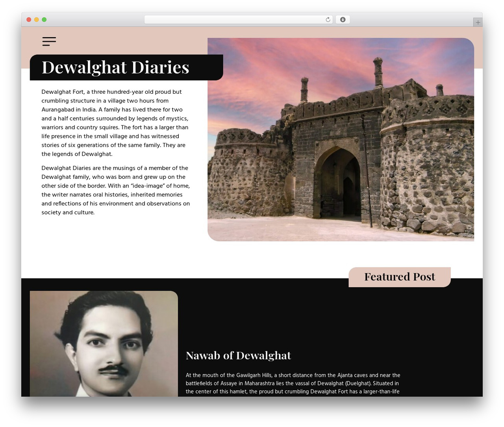This screenshot has width=504, height=427.
Task: Open the browser downloads button
Action: pyautogui.click(x=343, y=20)
